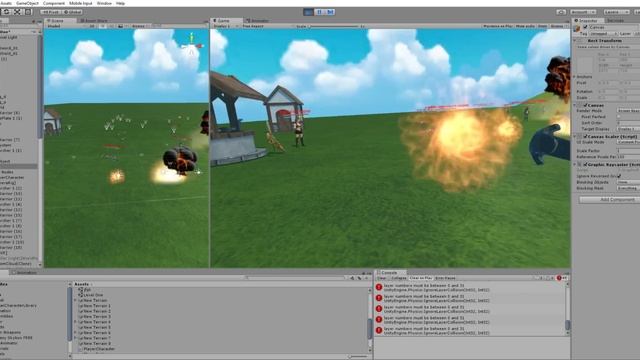
Task: Toggle 2D mode in Scene view
Action: tap(92, 26)
